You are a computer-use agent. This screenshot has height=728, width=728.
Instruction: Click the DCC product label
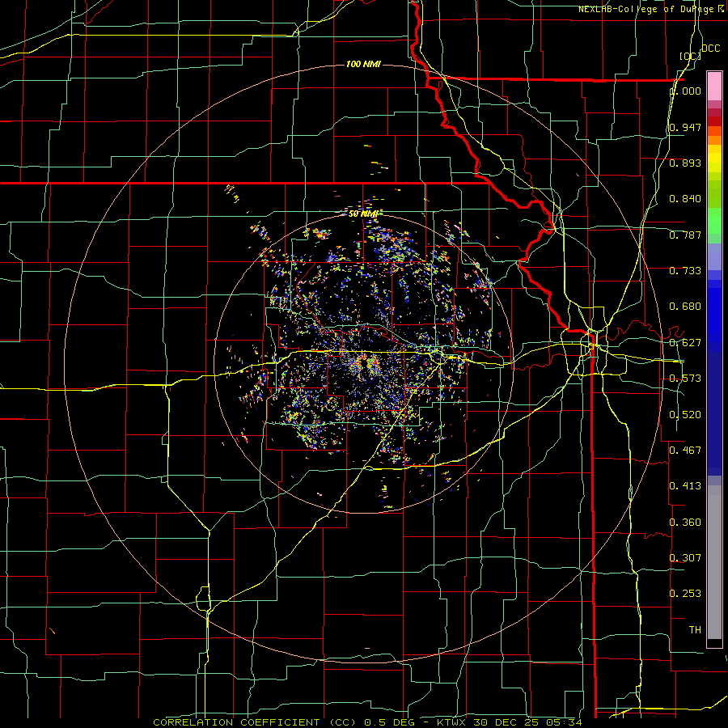coord(710,49)
